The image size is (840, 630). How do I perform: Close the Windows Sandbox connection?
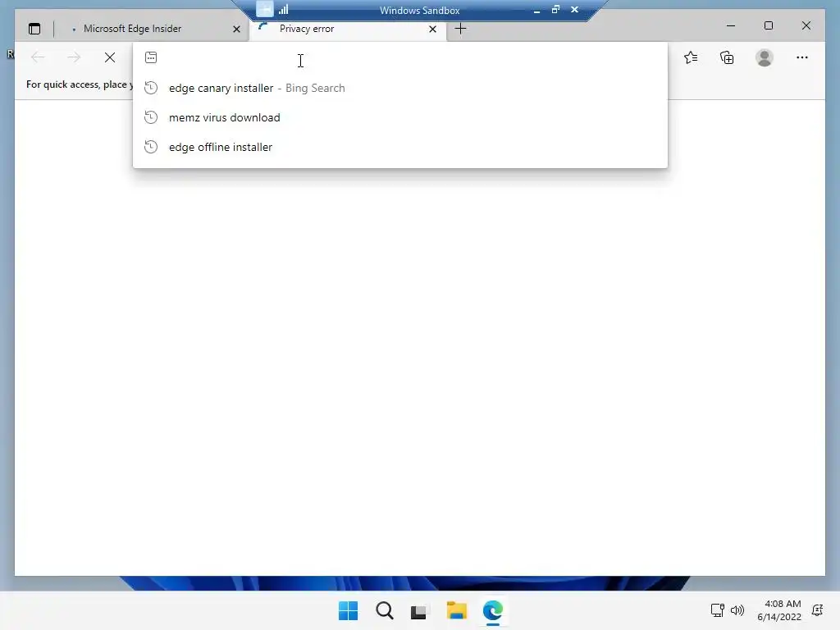point(575,10)
